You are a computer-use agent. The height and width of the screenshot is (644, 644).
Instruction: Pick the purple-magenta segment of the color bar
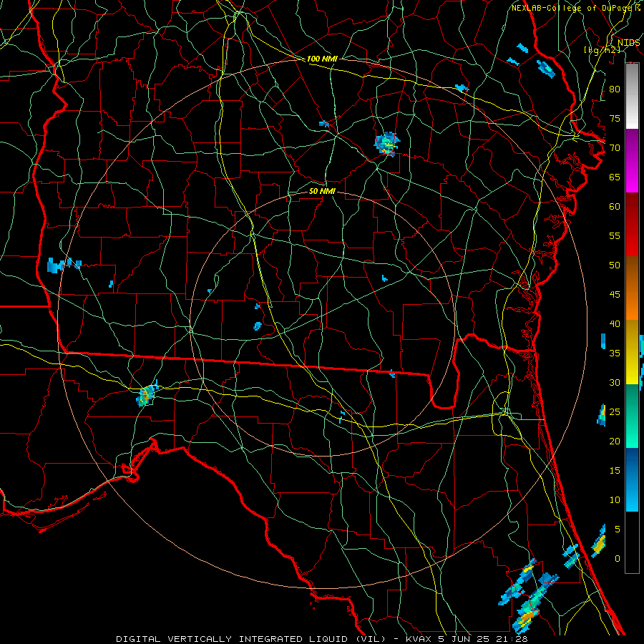click(632, 160)
